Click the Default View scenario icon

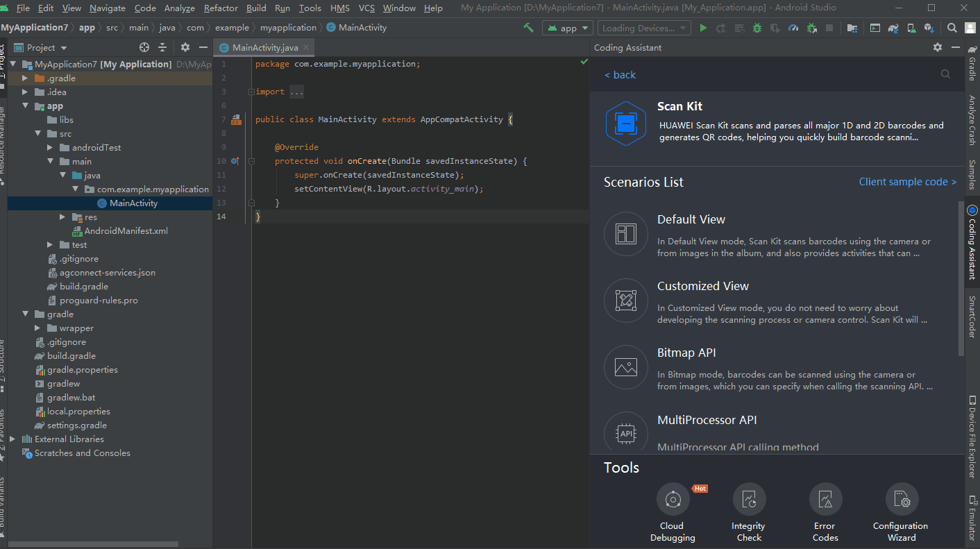[626, 234]
